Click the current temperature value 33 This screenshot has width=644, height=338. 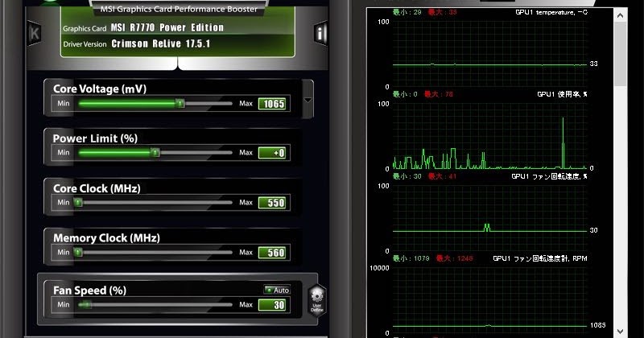tap(593, 64)
